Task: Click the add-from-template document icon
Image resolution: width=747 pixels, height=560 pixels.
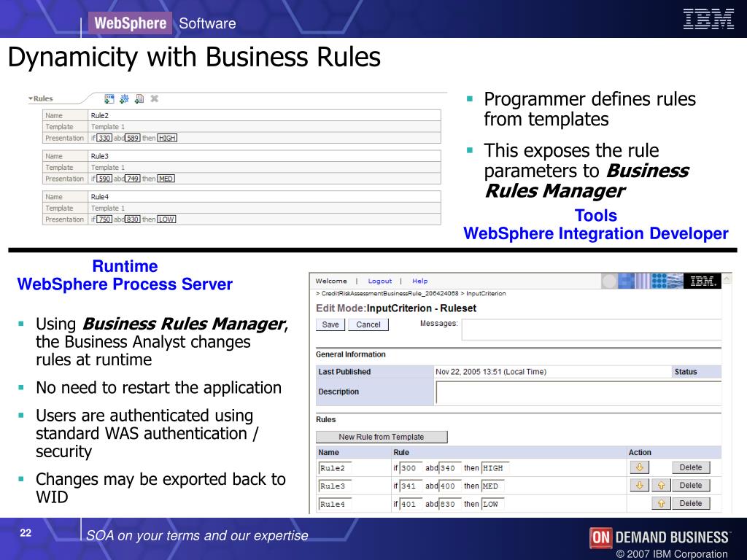Action: tap(139, 98)
